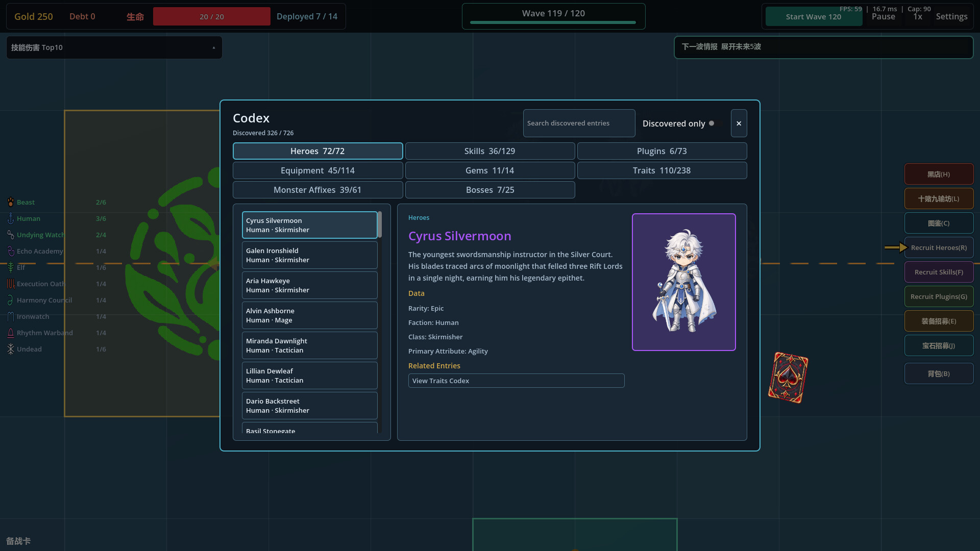Viewport: 980px width, 551px height.
Task: Expand the next wave intel panel
Action: click(823, 47)
